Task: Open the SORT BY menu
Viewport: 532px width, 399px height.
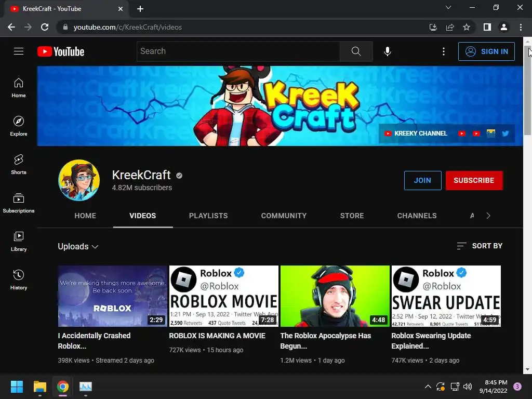Action: coord(480,246)
